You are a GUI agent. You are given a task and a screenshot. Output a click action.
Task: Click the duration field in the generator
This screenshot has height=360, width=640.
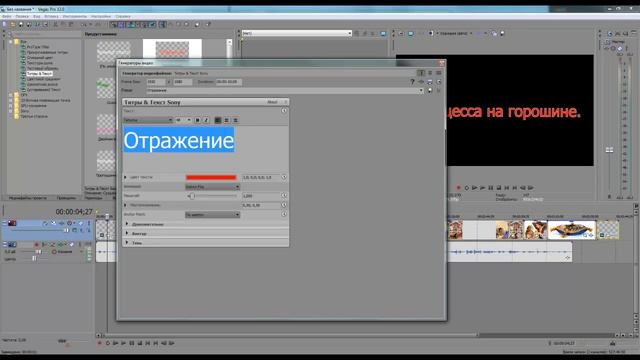pos(229,82)
